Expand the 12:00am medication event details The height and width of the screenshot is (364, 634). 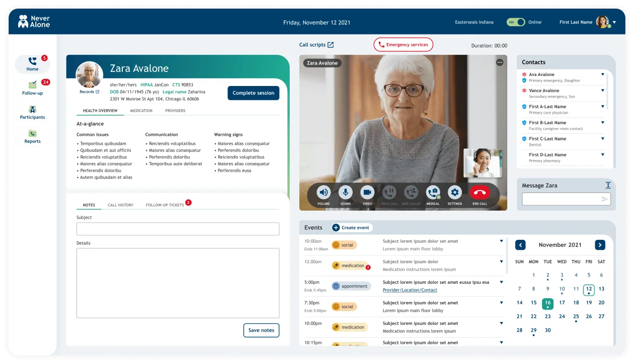coord(501,261)
